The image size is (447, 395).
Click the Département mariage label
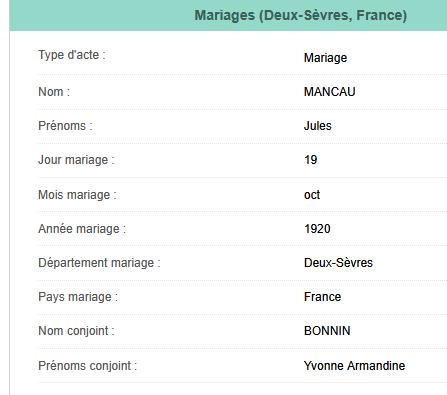coord(99,263)
